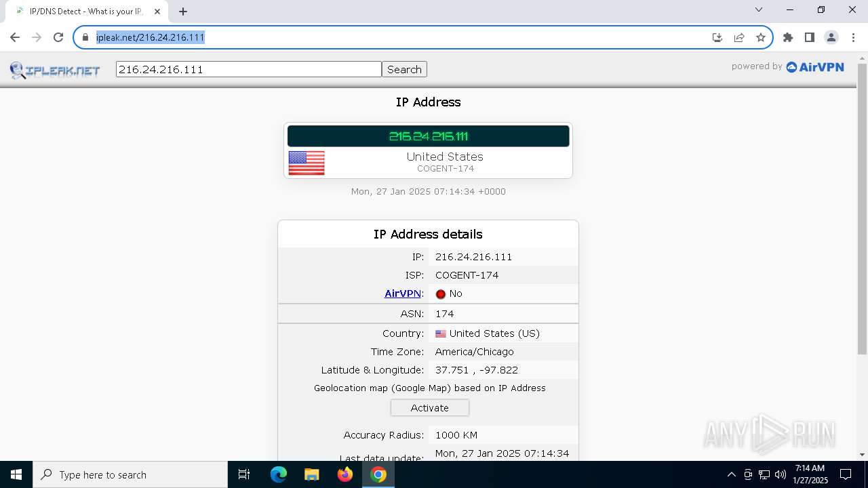Click the small US flag by Country

[441, 333]
